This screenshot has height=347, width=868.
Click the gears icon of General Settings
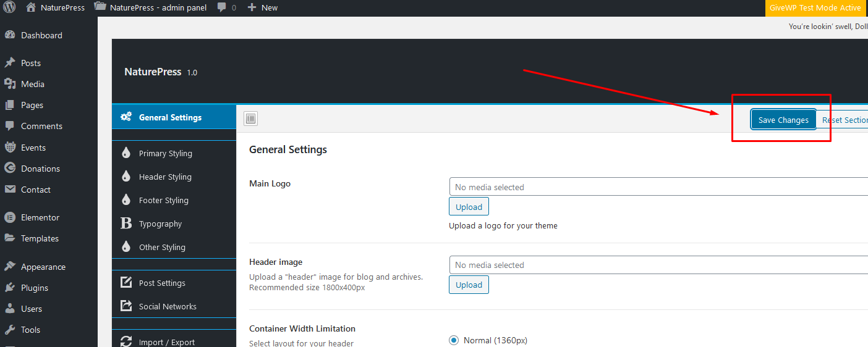[x=126, y=117]
